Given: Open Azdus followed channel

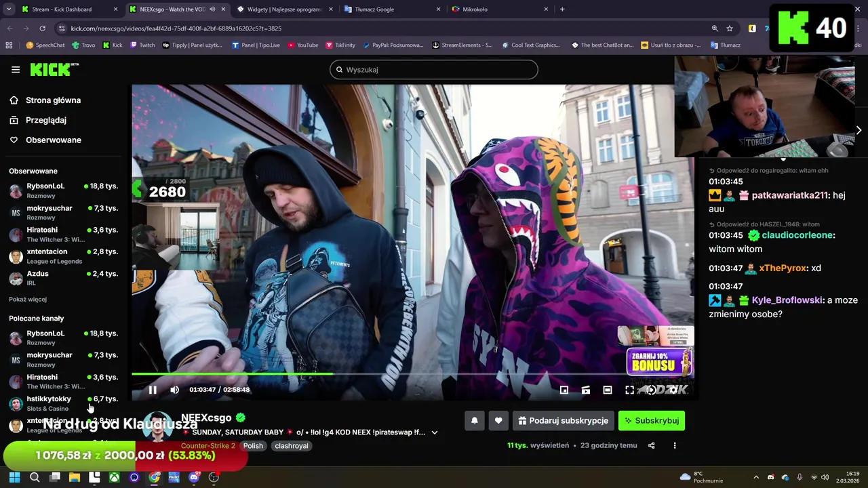Looking at the screenshot, I should click(x=64, y=278).
